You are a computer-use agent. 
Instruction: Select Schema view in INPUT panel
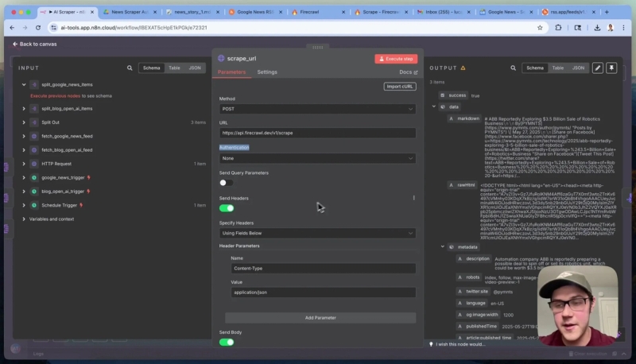point(151,68)
